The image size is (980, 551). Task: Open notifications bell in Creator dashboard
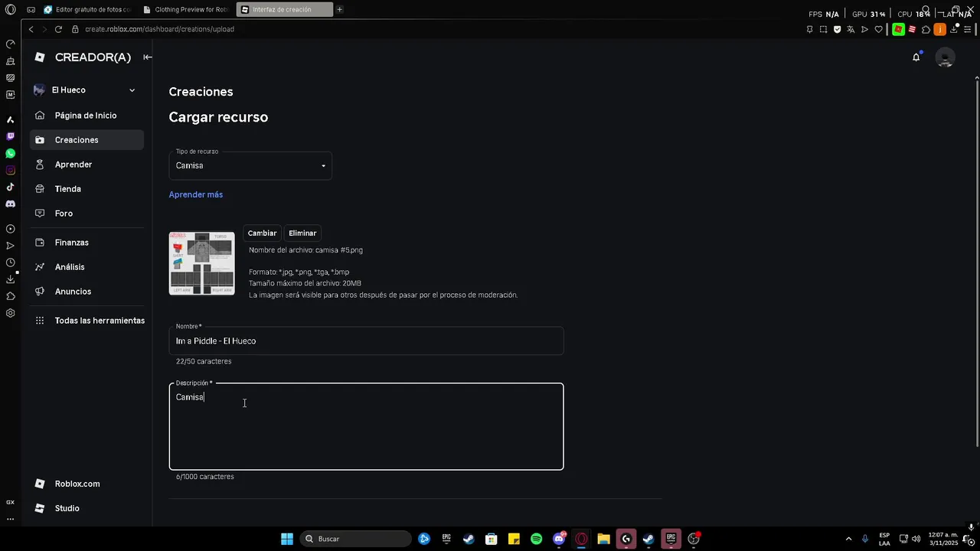pyautogui.click(x=916, y=57)
